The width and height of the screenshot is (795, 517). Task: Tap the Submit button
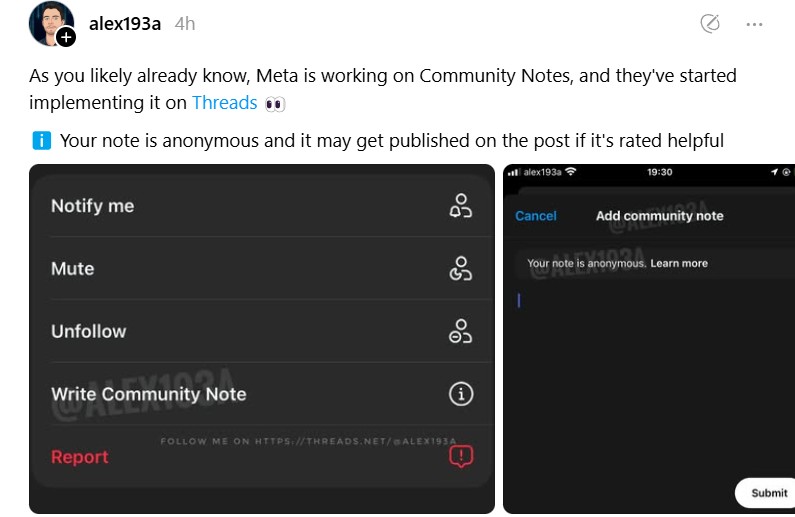[767, 493]
